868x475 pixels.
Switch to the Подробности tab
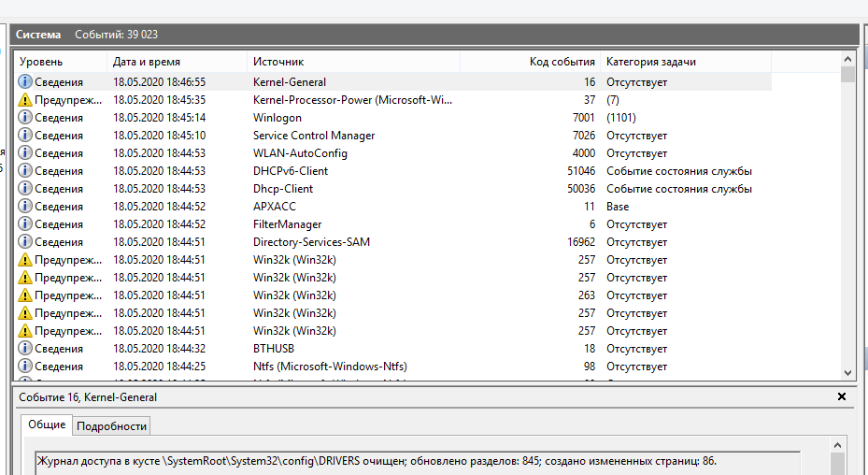[111, 426]
